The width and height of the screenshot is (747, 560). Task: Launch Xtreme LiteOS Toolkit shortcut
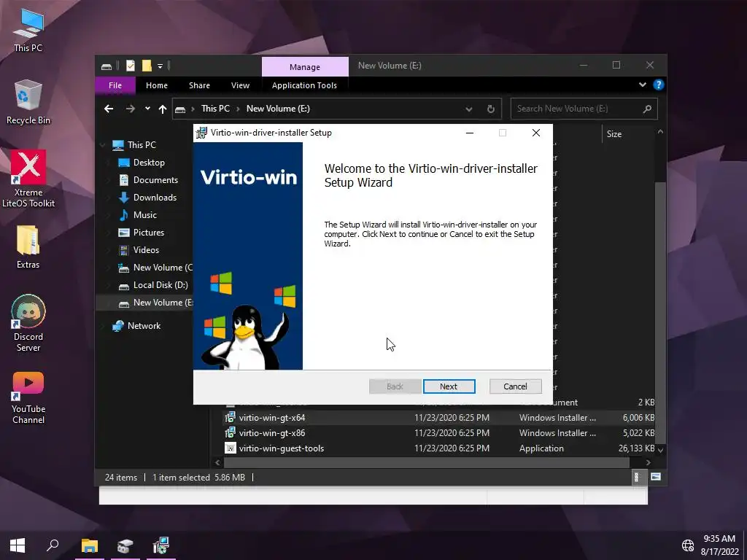(28, 179)
